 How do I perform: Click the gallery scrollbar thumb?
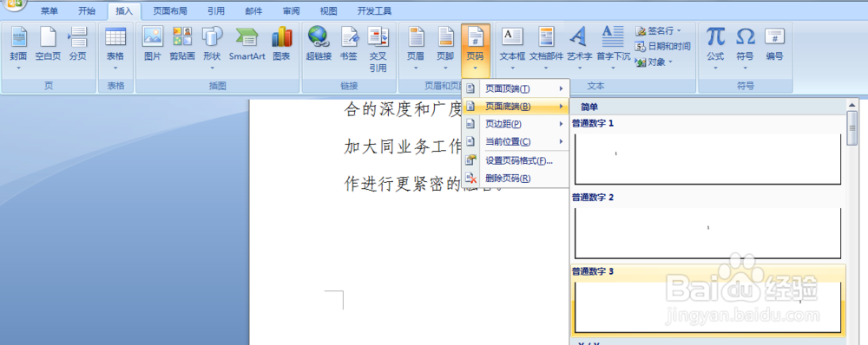click(852, 127)
